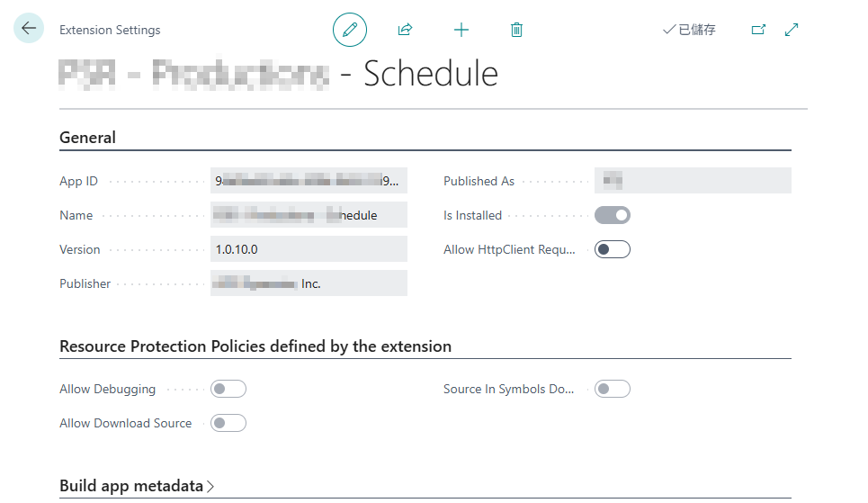Click the expand to full-screen arrows icon
The height and width of the screenshot is (503, 868).
(792, 30)
